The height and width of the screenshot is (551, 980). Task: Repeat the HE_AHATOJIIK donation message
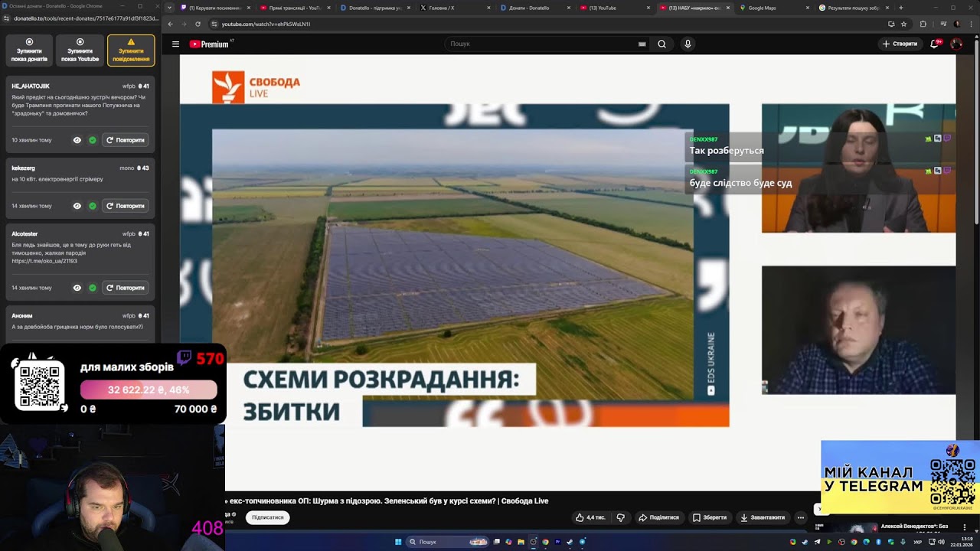tap(126, 140)
